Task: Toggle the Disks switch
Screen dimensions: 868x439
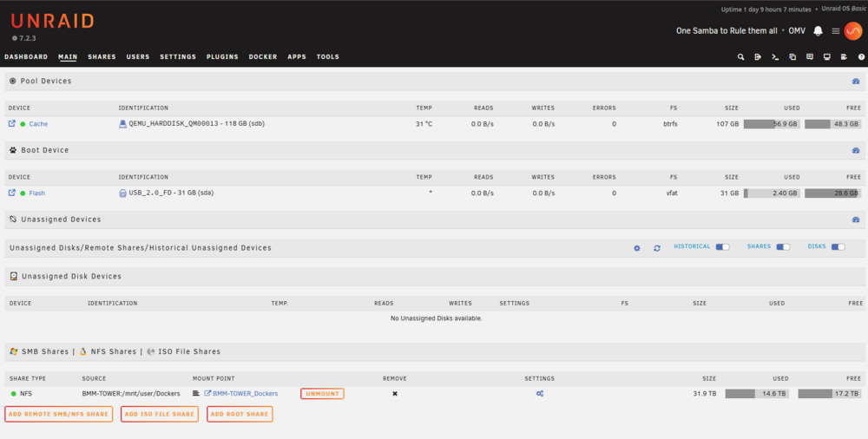Action: tap(838, 247)
